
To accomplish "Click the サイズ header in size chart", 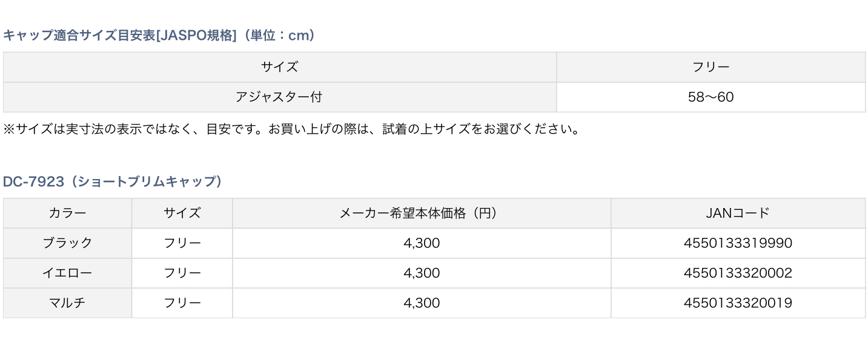I will coord(279,67).
